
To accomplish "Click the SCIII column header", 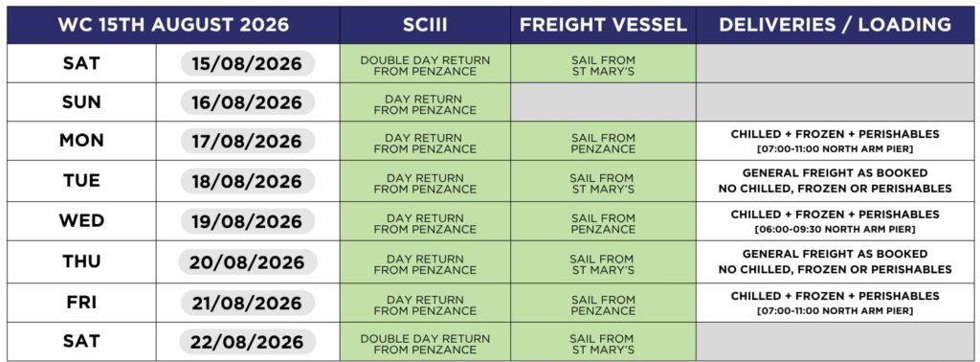I will 425,25.
